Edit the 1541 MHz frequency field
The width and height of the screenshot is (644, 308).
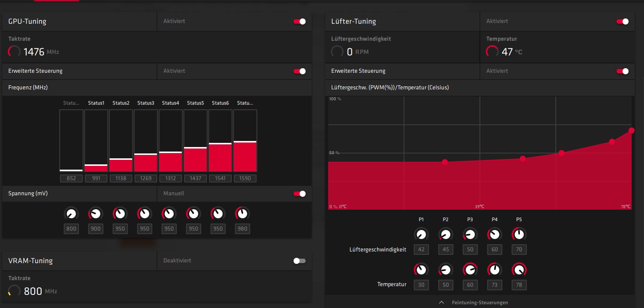(x=220, y=178)
